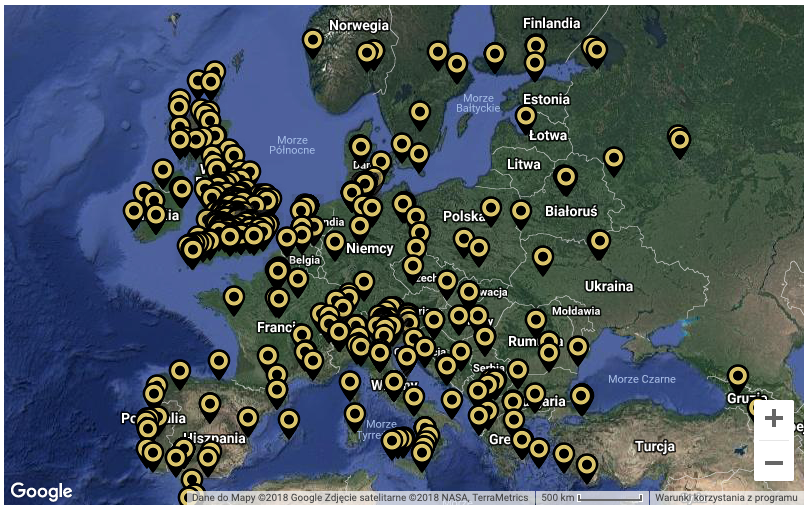Image resolution: width=807 pixels, height=509 pixels.
Task: Select the marker just left of Białoruś label
Action: click(x=521, y=215)
